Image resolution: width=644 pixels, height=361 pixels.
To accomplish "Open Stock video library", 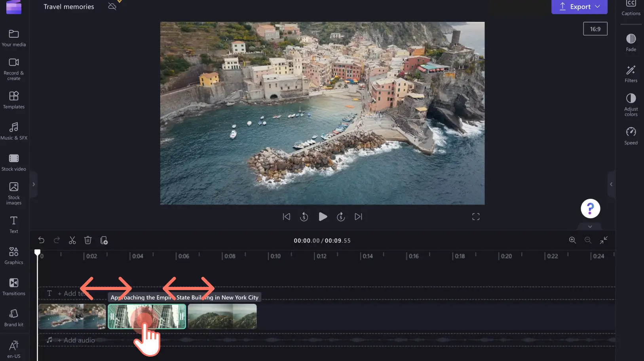I will tap(14, 162).
